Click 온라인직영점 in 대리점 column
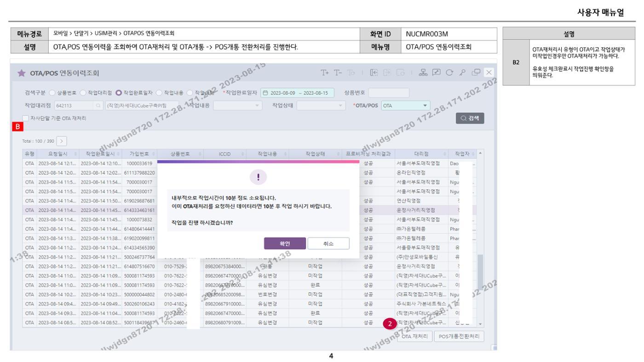Viewport: 644px width, 362px height. tap(410, 173)
